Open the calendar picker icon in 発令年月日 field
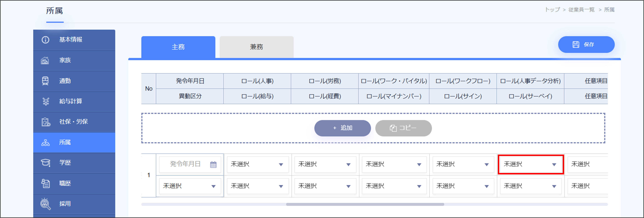Image resolution: width=644 pixels, height=218 pixels. click(213, 164)
